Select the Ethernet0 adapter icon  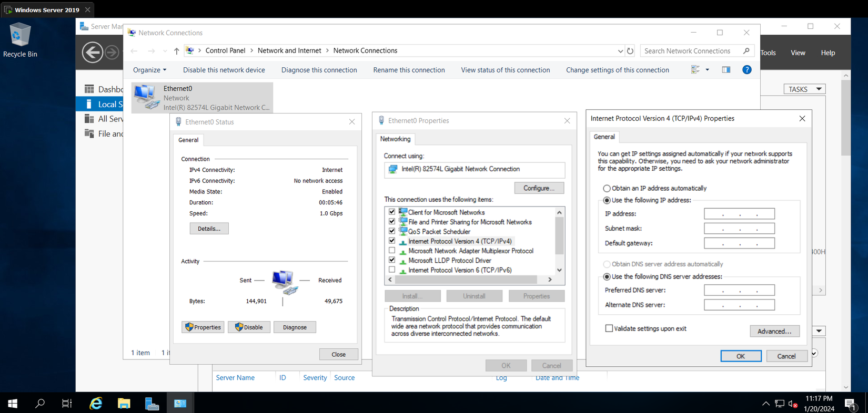click(x=146, y=97)
